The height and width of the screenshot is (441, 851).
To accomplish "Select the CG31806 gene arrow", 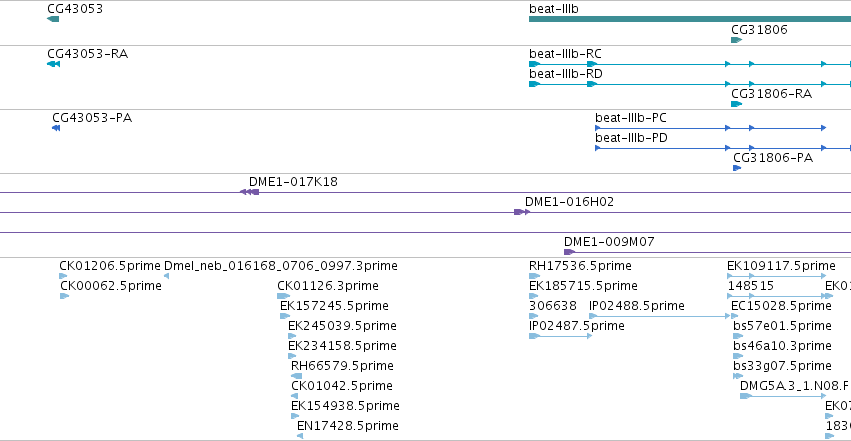I will [736, 40].
